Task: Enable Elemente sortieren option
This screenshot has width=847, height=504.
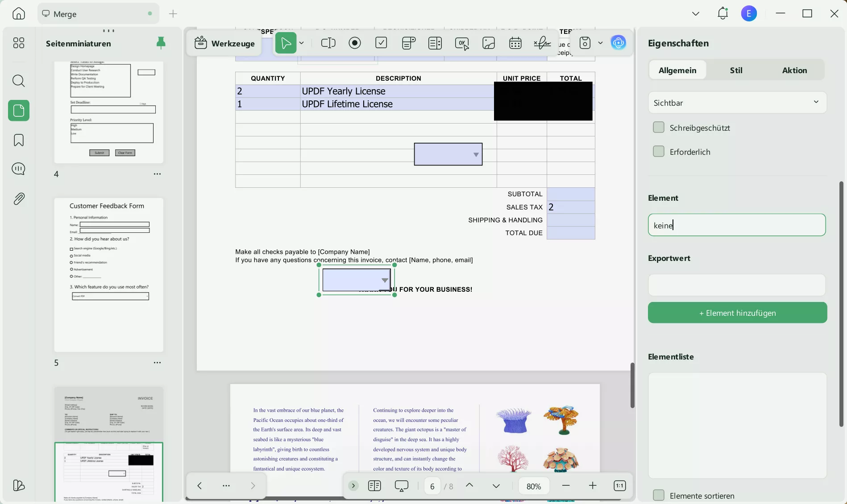Action: click(x=659, y=495)
